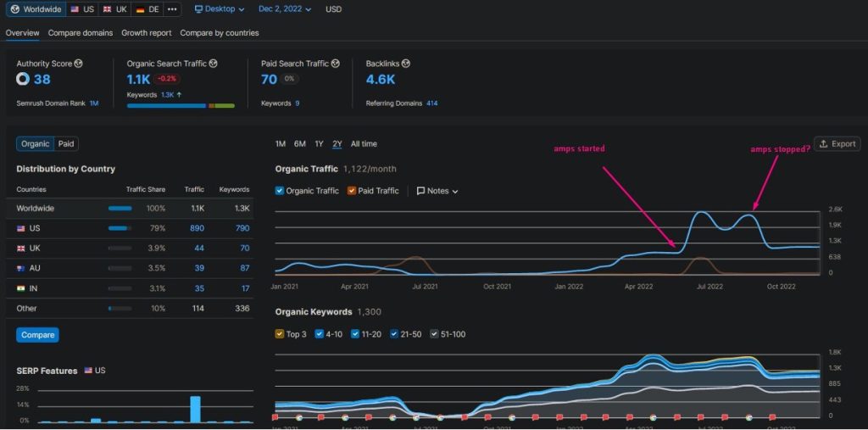Toggle the Paid Traffic checkbox

click(x=352, y=191)
